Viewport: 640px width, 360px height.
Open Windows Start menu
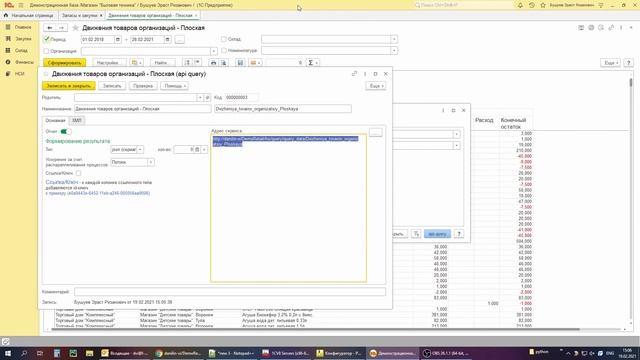click(x=7, y=353)
